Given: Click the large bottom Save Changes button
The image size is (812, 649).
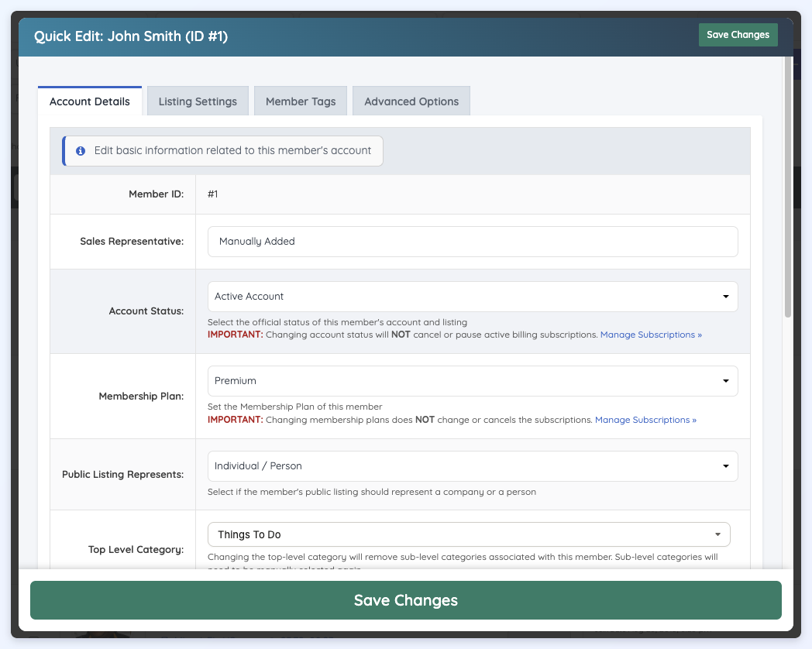Looking at the screenshot, I should point(405,600).
